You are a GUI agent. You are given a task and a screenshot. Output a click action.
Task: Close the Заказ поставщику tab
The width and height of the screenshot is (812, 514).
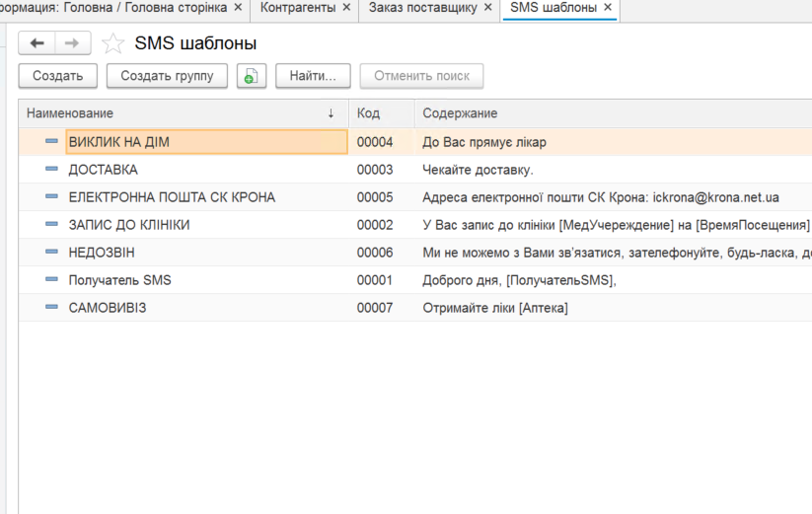(x=487, y=8)
